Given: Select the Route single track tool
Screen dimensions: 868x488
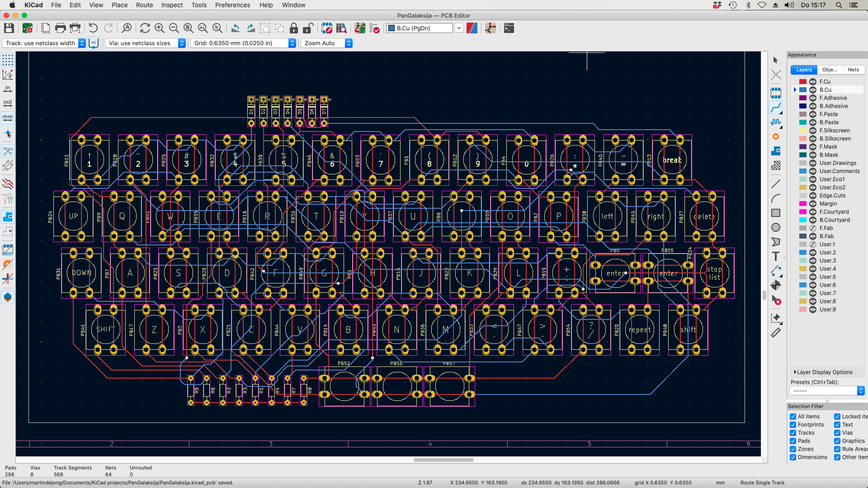Looking at the screenshot, I should [x=776, y=108].
